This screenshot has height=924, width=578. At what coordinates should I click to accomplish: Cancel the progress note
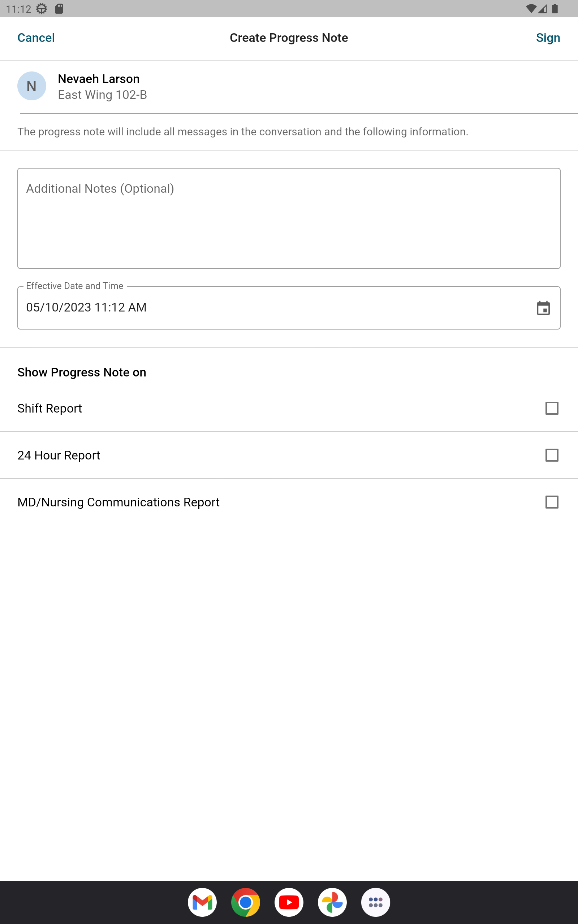pos(36,38)
